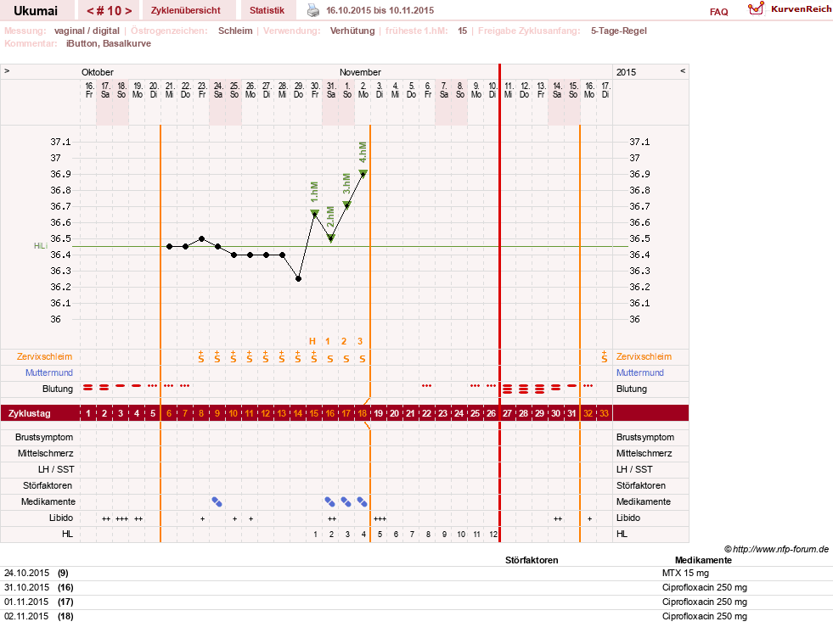Click the 3.hM temperature marker
Image resolution: width=833 pixels, height=644 pixels.
tap(346, 204)
